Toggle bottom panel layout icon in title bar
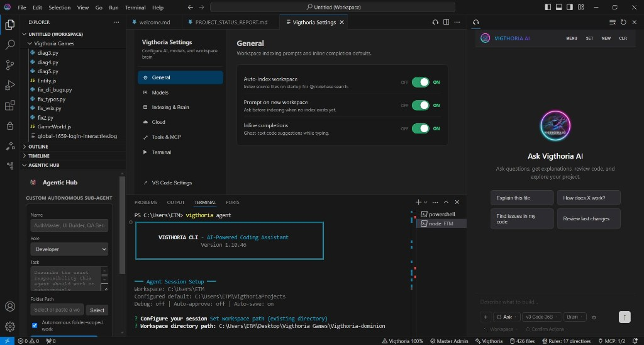Screen dimensions: 644x345 point(559,7)
